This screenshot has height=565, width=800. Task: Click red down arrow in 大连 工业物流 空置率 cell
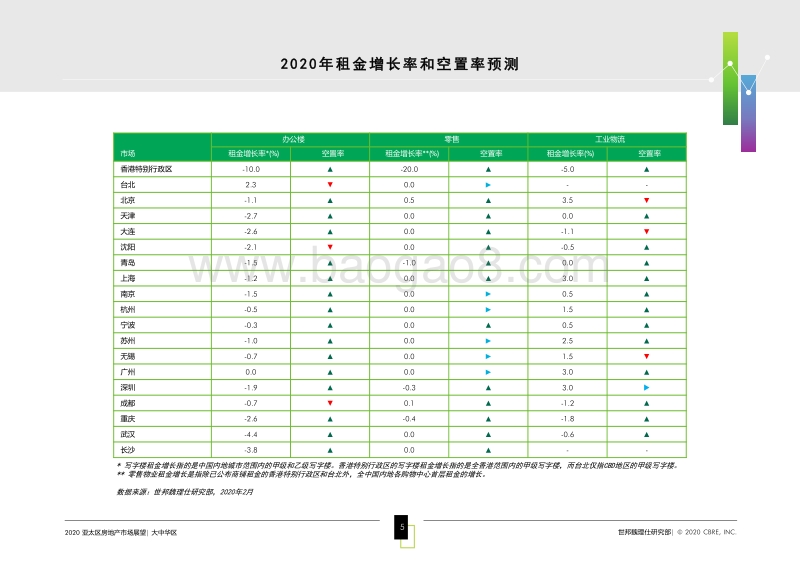tap(646, 232)
